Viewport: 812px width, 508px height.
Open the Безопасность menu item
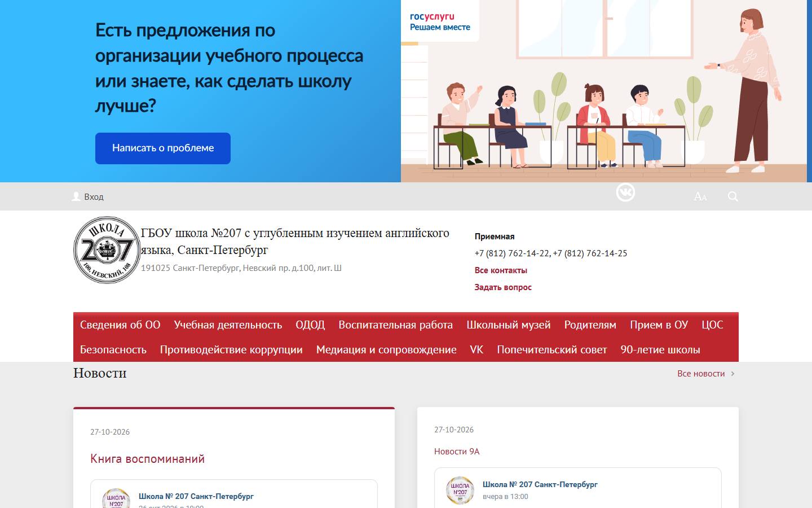113,349
